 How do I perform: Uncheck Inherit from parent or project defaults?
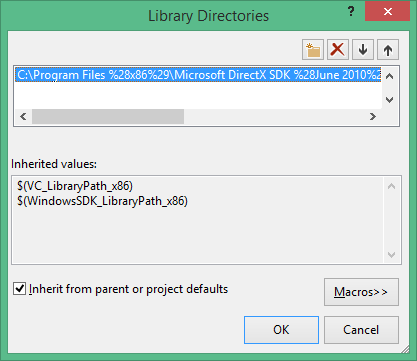[19, 288]
